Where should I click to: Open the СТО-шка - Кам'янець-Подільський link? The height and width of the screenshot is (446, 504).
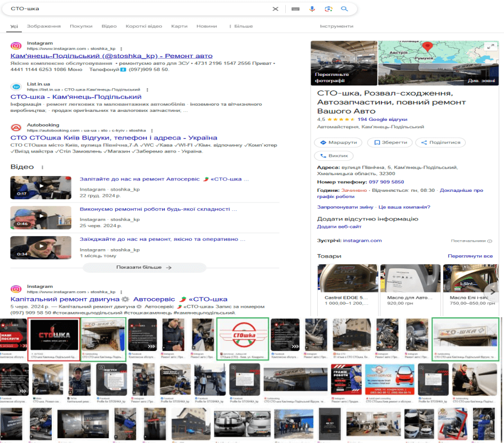point(76,97)
